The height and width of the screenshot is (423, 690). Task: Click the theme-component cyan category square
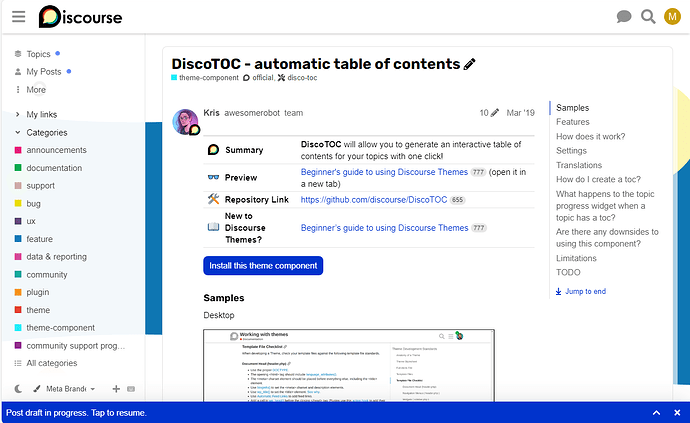click(18, 327)
